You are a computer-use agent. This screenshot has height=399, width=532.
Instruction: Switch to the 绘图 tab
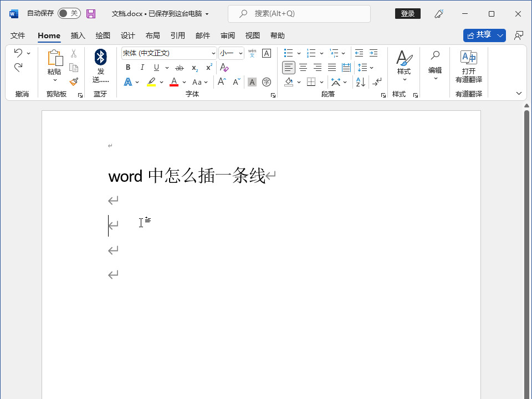pos(103,35)
